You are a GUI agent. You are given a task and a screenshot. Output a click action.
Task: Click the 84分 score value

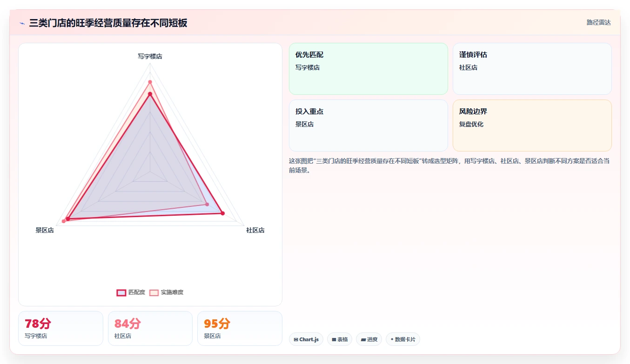pos(127,324)
